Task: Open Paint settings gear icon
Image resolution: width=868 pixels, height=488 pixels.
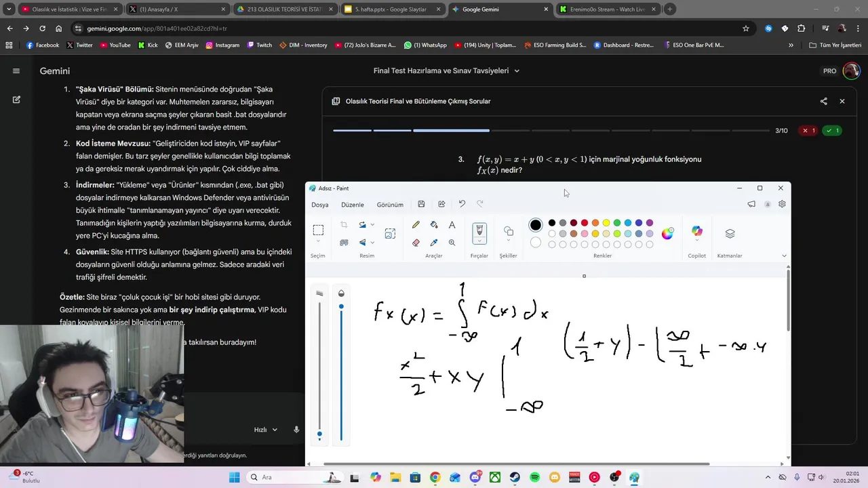Action: click(x=782, y=204)
